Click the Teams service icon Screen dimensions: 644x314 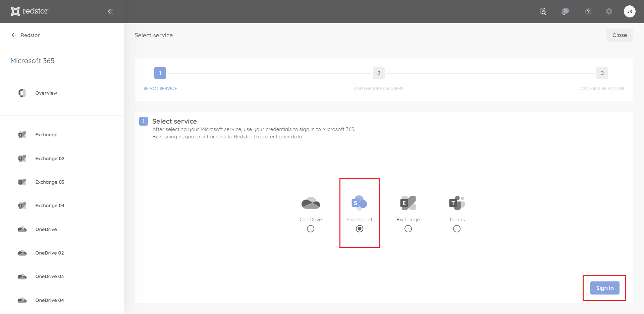click(457, 203)
